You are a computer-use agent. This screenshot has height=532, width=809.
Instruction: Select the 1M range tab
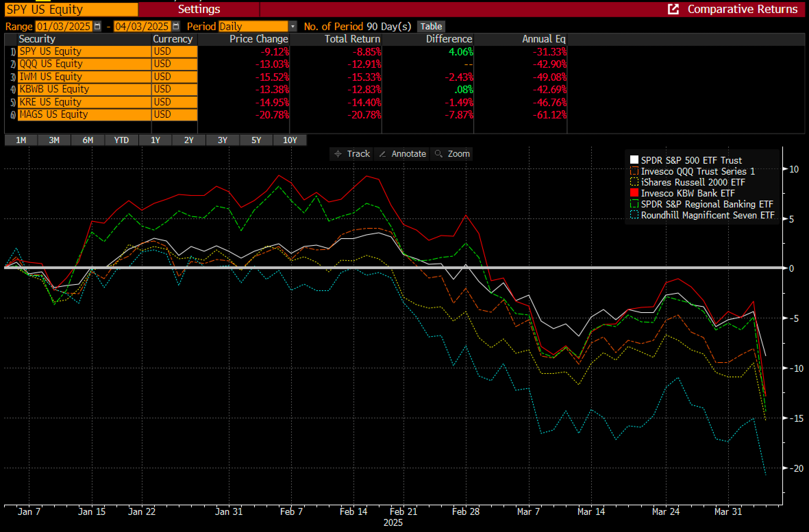pyautogui.click(x=21, y=140)
